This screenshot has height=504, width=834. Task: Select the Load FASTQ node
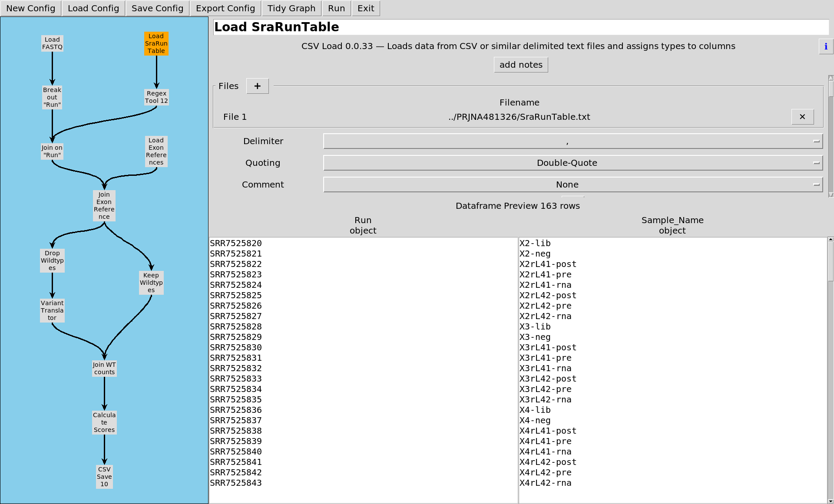(52, 43)
